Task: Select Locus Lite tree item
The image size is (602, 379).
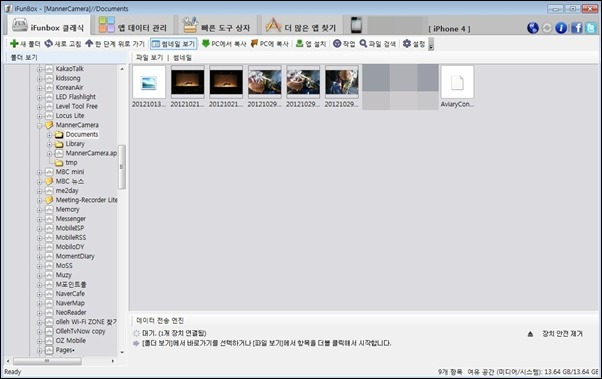Action: coord(69,116)
